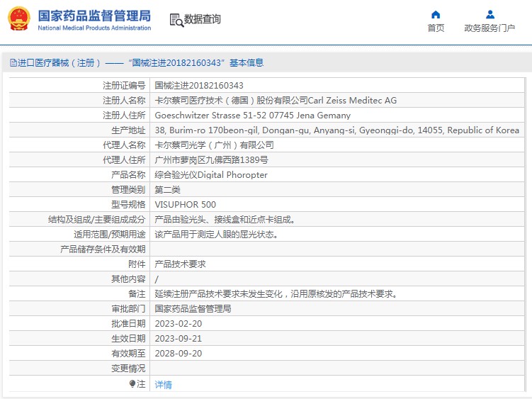Go to 首页 via house icon

tap(436, 15)
